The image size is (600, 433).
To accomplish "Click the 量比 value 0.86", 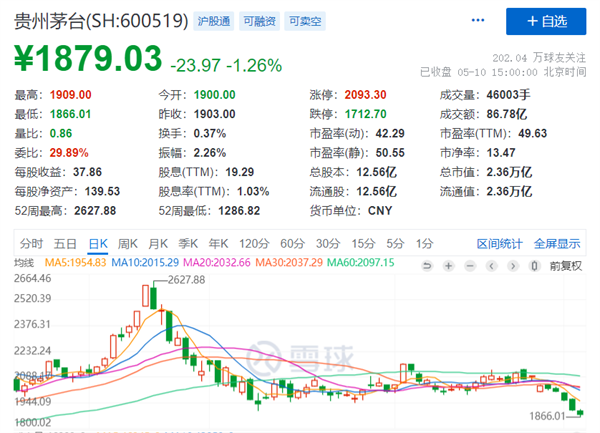I will click(x=61, y=133).
